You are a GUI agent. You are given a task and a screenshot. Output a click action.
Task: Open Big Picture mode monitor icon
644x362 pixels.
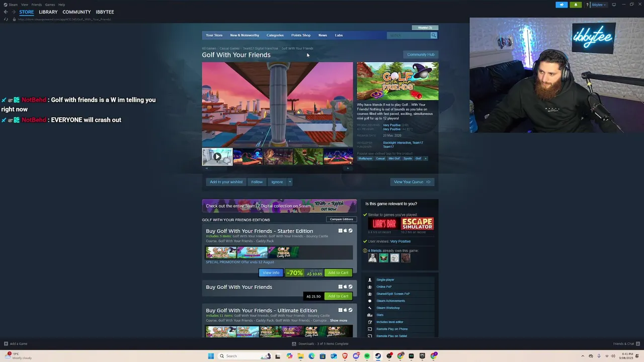pyautogui.click(x=614, y=5)
